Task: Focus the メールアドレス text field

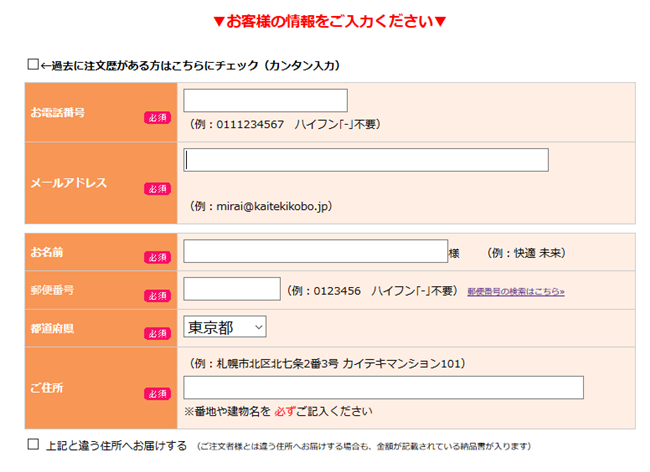Action: 366,160
